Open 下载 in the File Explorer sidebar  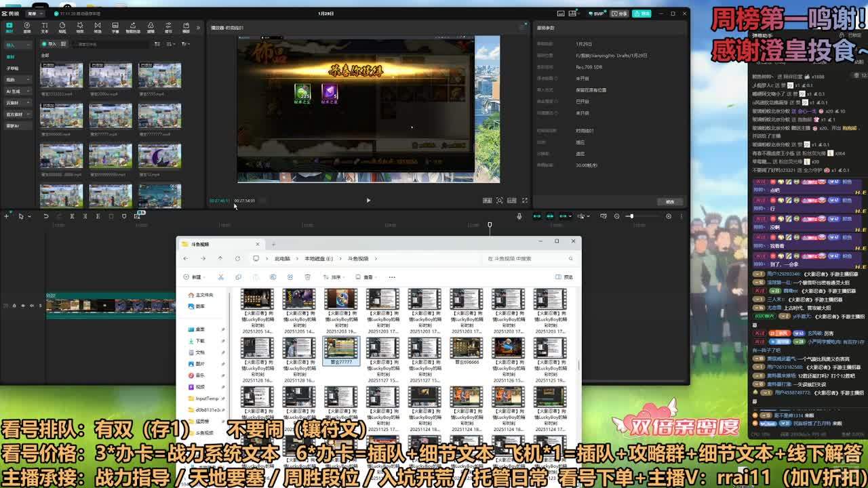point(200,341)
